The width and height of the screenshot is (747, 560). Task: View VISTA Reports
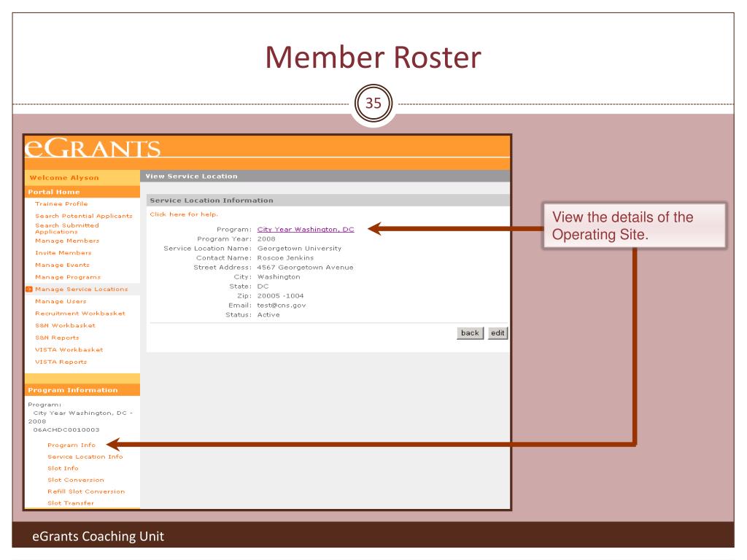point(61,362)
